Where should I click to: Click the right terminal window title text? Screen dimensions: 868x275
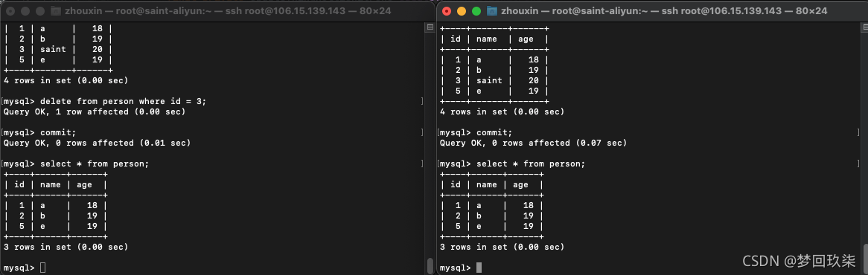664,11
